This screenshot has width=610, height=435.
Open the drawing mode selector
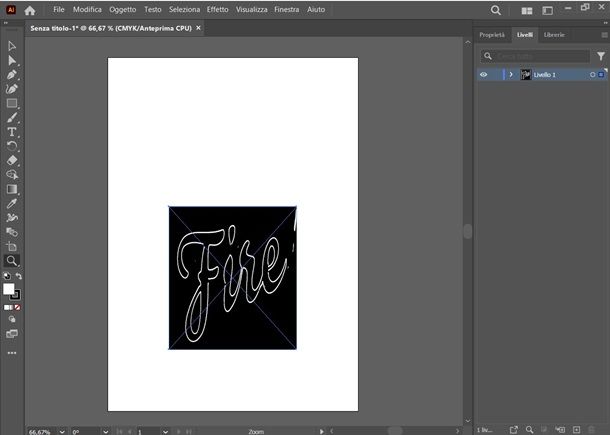[12, 319]
